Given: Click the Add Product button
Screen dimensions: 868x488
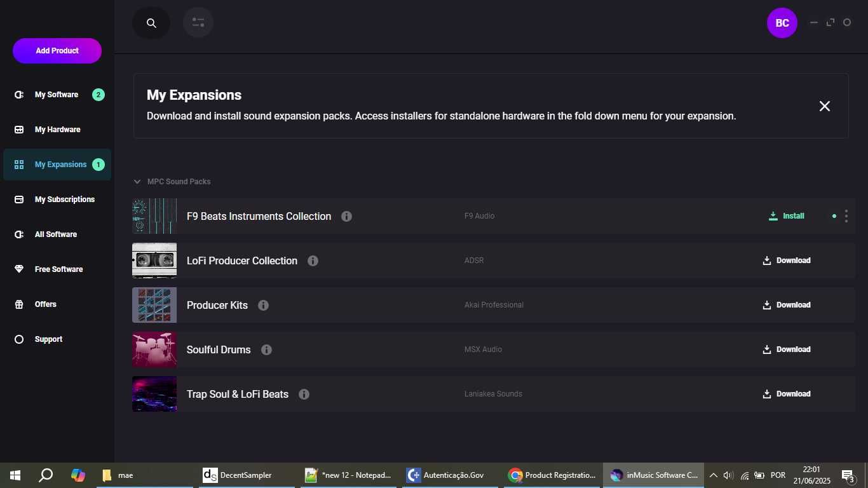Looking at the screenshot, I should pyautogui.click(x=57, y=51).
